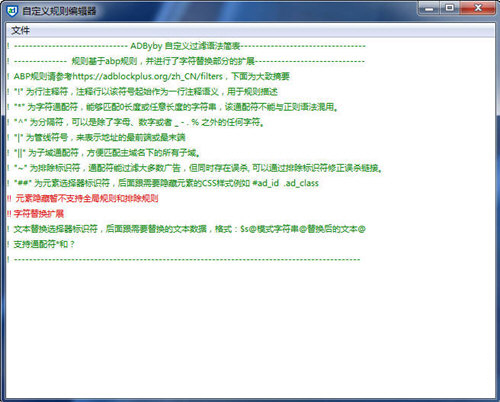Click the "##" 元素选择器标识符 line
This screenshot has width=500, height=402.
tap(163, 183)
